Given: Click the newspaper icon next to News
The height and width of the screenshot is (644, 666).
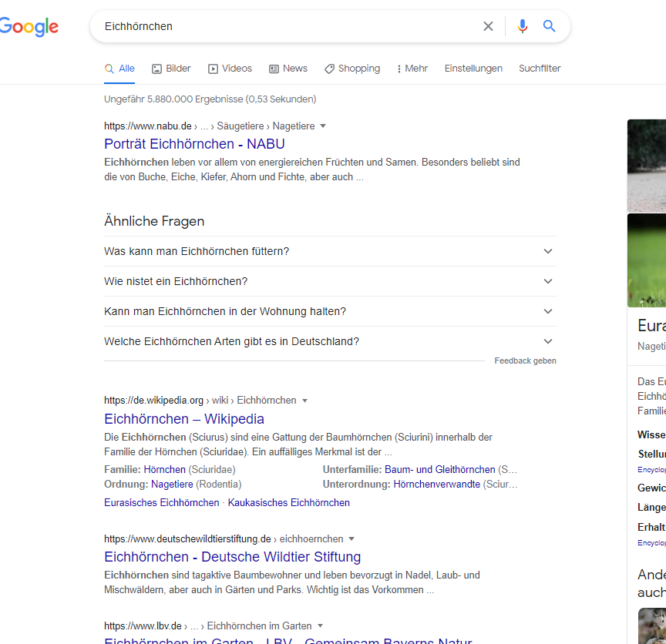Looking at the screenshot, I should click(x=274, y=68).
